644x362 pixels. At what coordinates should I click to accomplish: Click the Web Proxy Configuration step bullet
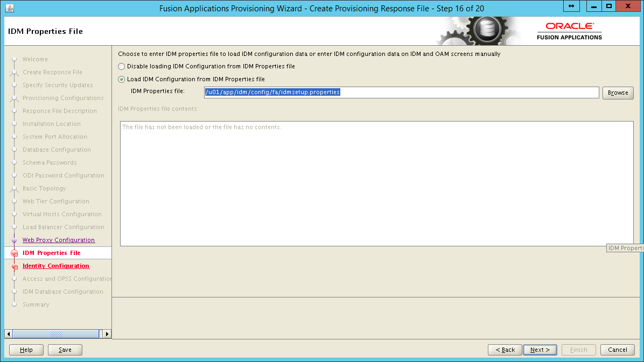pos(15,240)
